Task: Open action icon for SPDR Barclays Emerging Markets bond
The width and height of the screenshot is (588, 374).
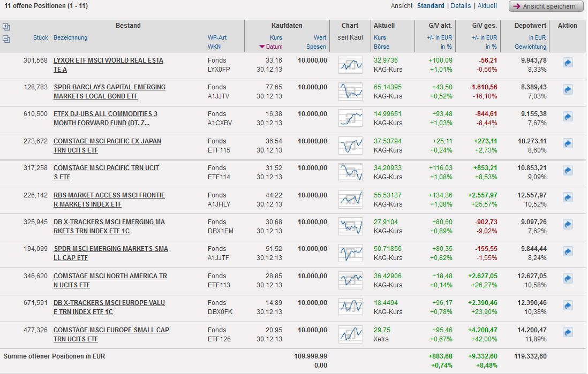Action: tap(568, 90)
